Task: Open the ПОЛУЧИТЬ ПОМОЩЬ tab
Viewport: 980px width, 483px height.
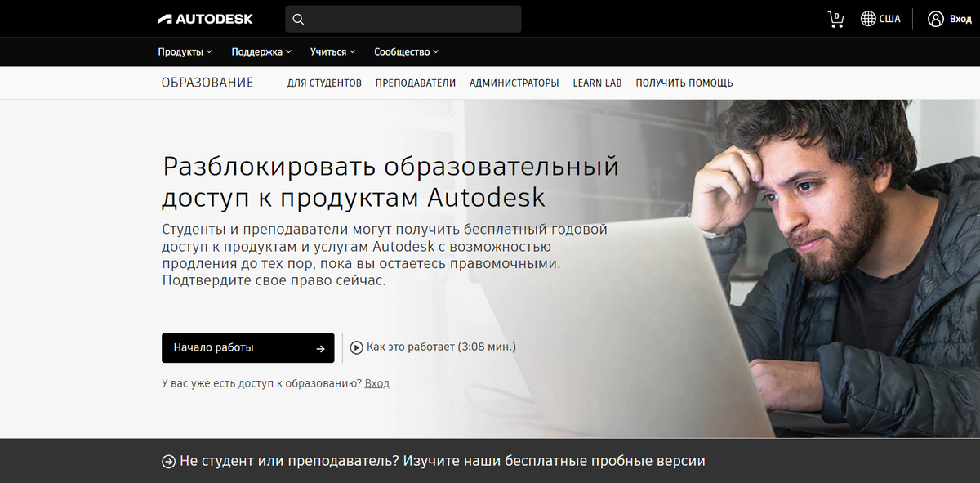Action: pos(684,83)
